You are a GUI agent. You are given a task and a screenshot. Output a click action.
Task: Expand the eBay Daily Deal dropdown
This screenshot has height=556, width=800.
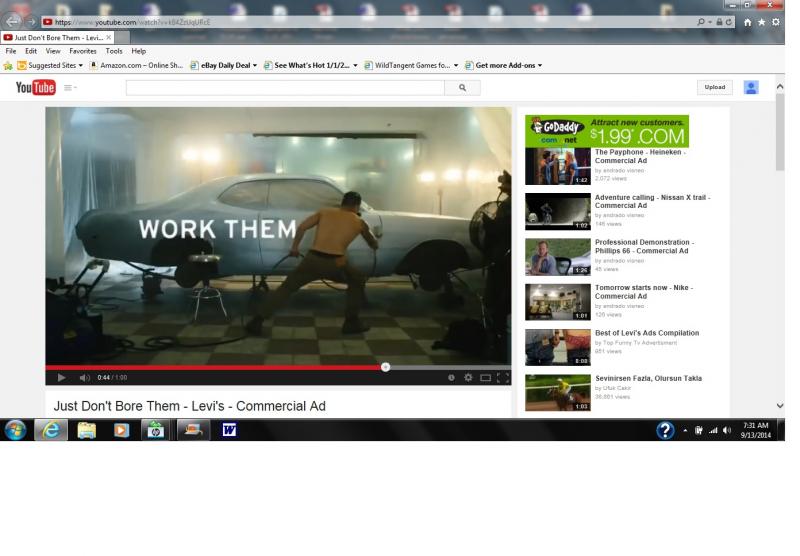255,65
